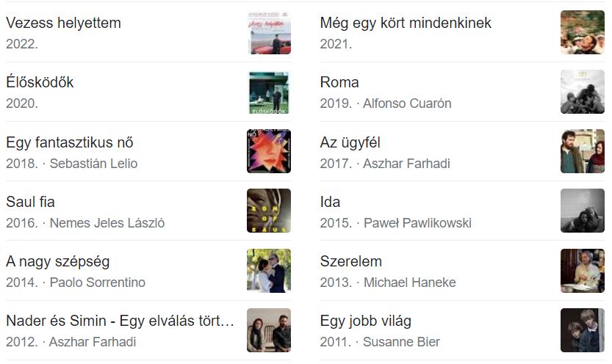
Task: Open Egy fantasztikus nő poster image
Action: pos(269,151)
